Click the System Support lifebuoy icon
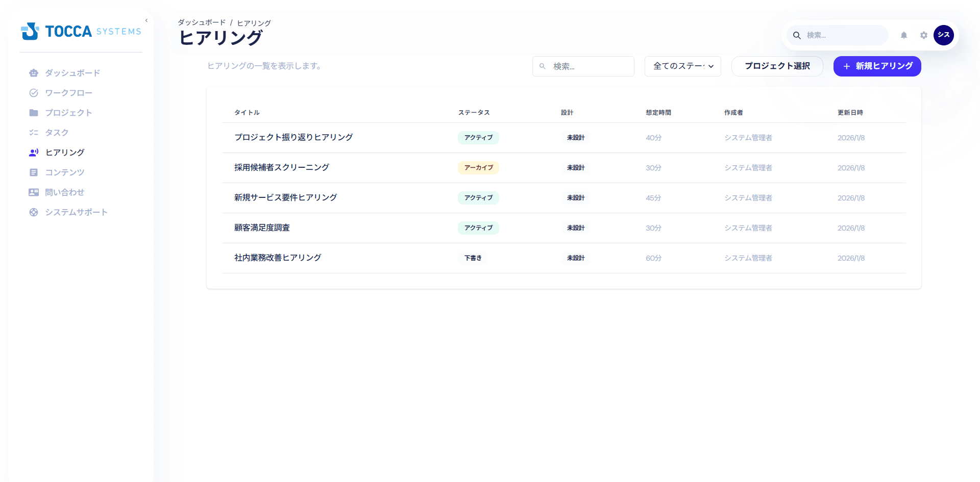 click(x=34, y=212)
